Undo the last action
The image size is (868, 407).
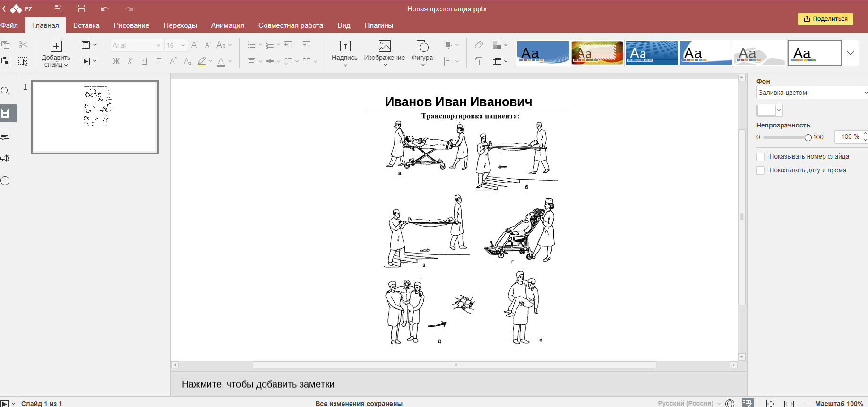click(105, 8)
